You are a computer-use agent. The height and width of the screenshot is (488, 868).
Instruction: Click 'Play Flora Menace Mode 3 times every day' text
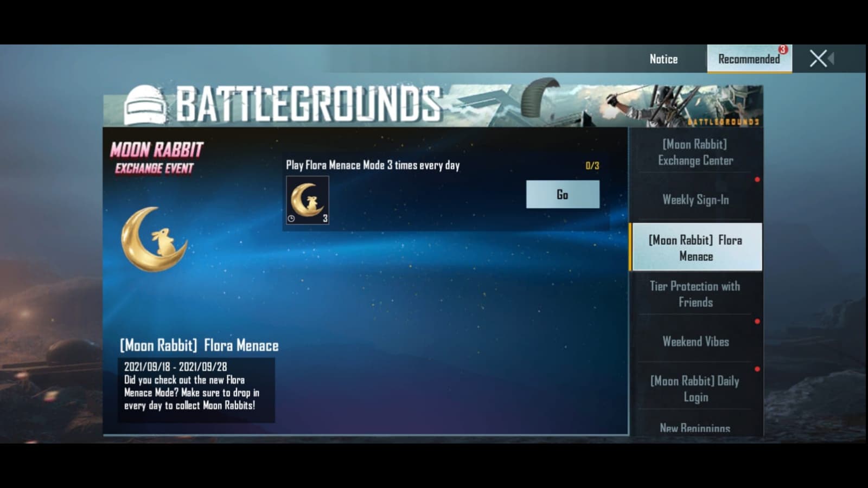tap(373, 165)
